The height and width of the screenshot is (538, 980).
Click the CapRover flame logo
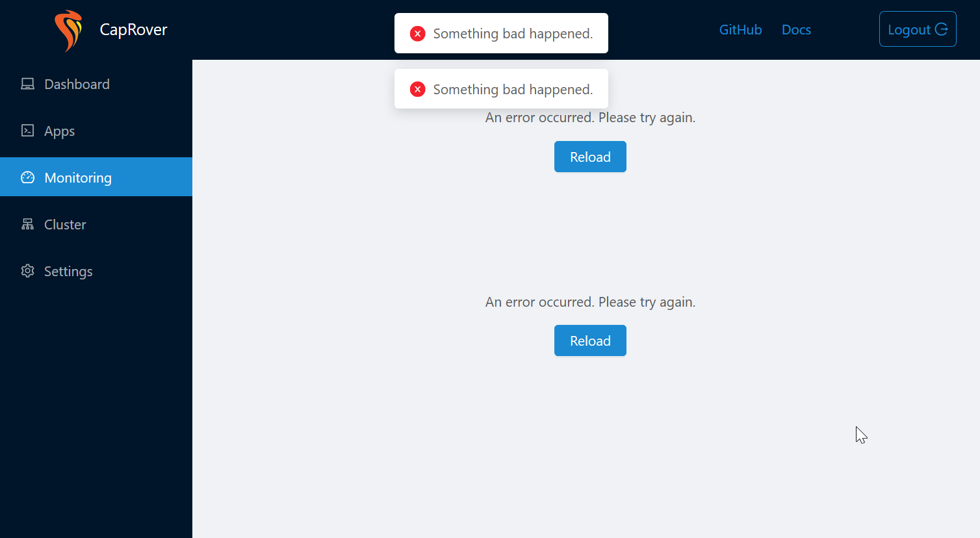[x=68, y=29]
